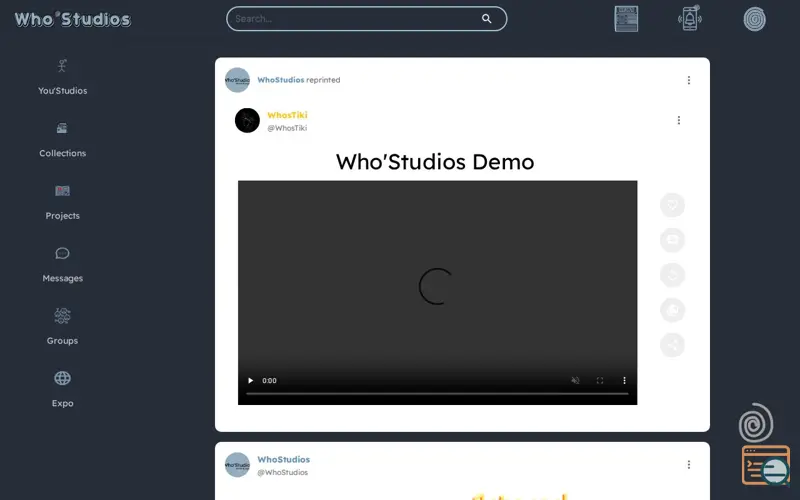Open the video player more options menu
This screenshot has height=500, width=800.
624,381
